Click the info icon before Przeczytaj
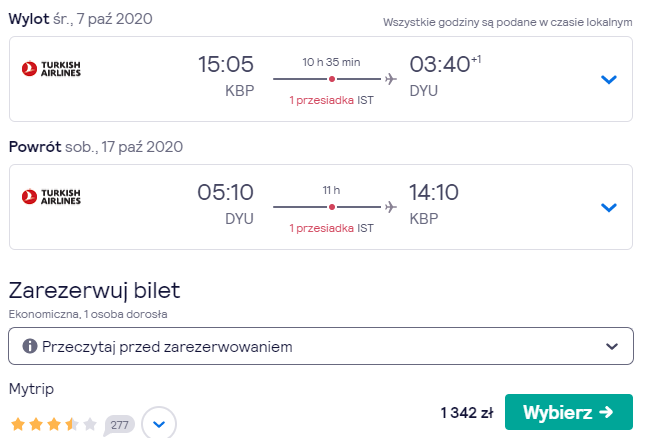Screen dimensions: 645x438 coord(30,346)
